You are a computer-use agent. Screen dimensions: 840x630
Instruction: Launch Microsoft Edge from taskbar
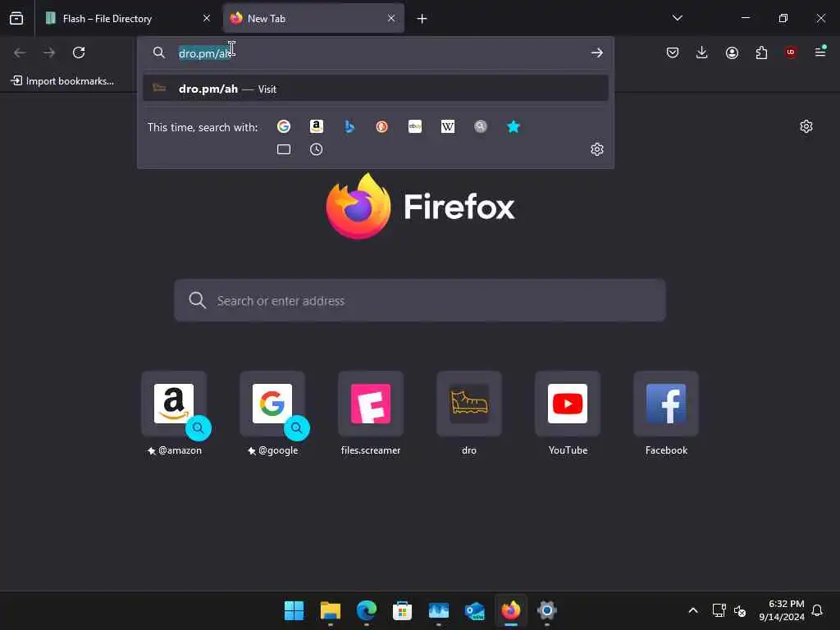pyautogui.click(x=367, y=610)
